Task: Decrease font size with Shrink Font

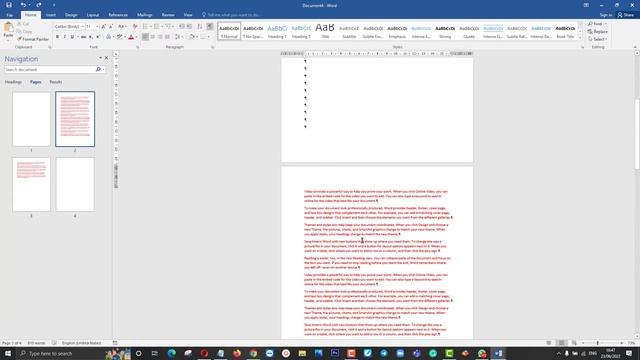Action: click(111, 27)
